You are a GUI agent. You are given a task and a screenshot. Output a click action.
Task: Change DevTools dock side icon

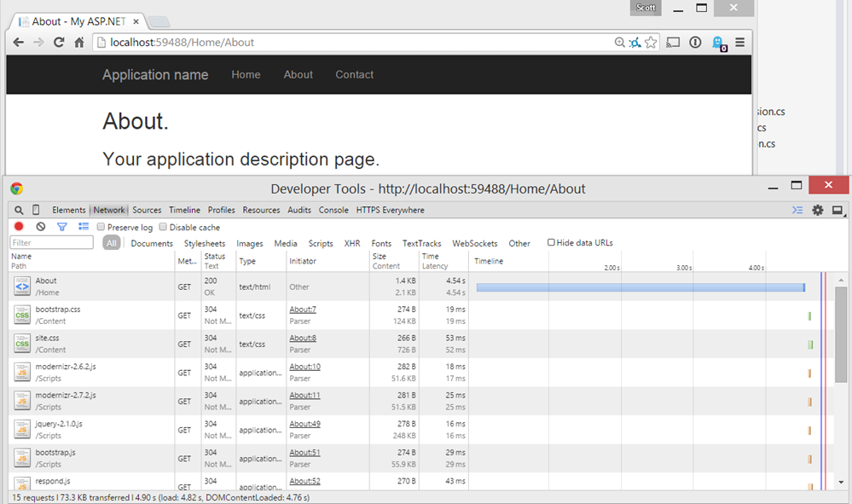click(838, 210)
